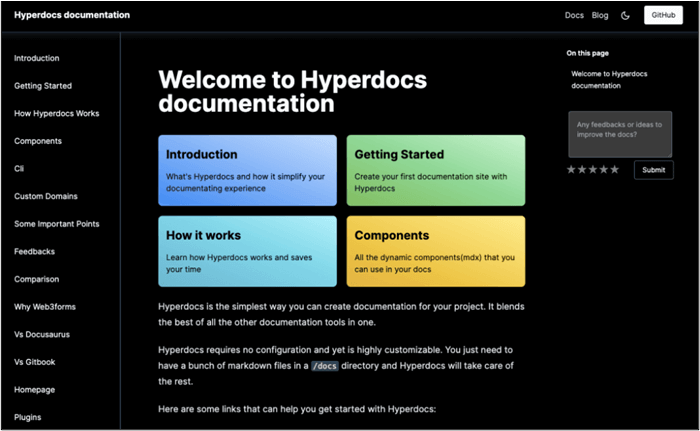Open Introduction in the sidebar

click(37, 58)
